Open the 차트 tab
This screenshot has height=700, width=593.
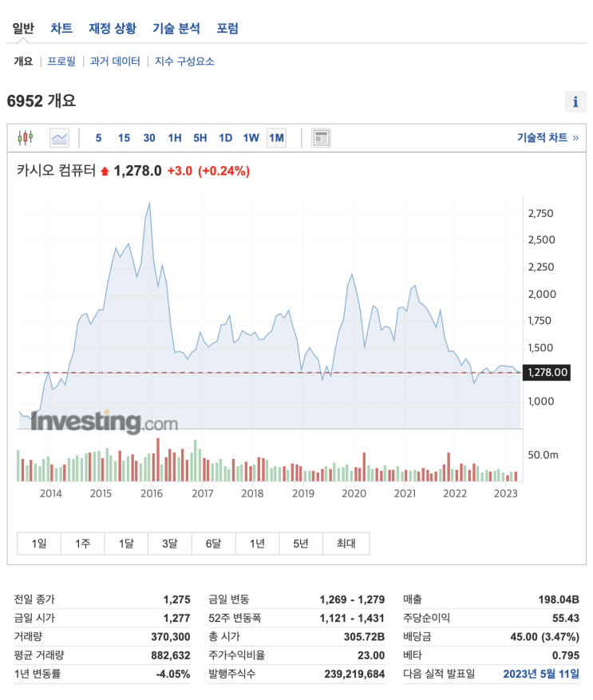pyautogui.click(x=61, y=29)
